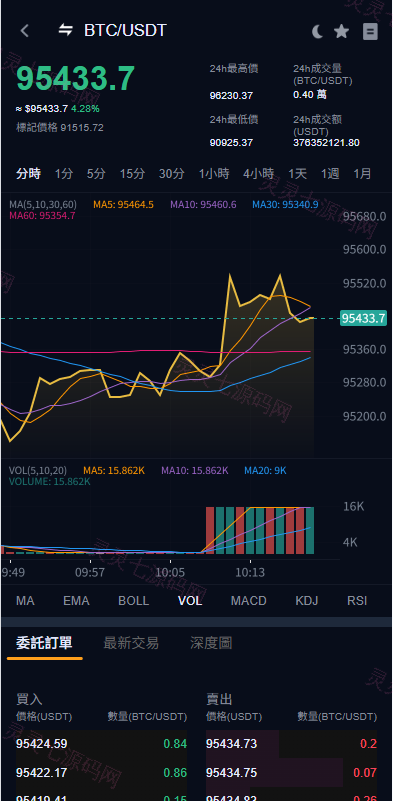Viewport: 393px width, 801px height.
Task: Select the 1月 chart interval
Action: click(x=362, y=174)
